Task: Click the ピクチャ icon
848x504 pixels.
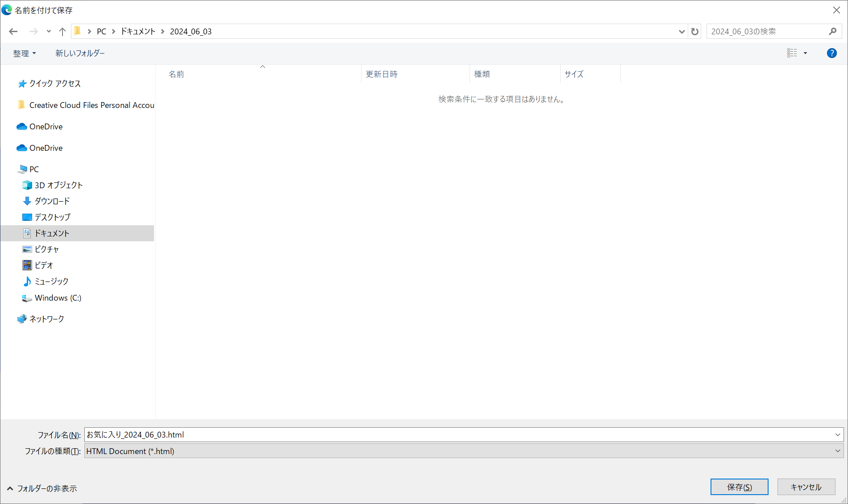Action: (27, 249)
